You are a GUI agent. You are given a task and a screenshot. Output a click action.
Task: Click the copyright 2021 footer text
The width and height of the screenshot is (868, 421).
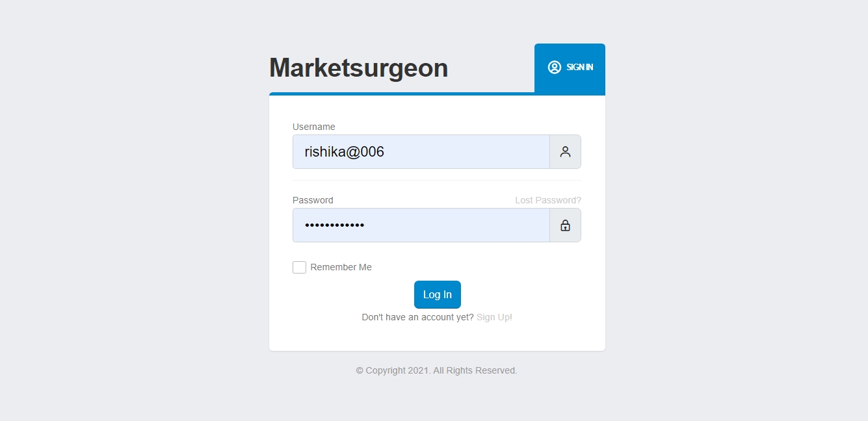[x=437, y=370]
